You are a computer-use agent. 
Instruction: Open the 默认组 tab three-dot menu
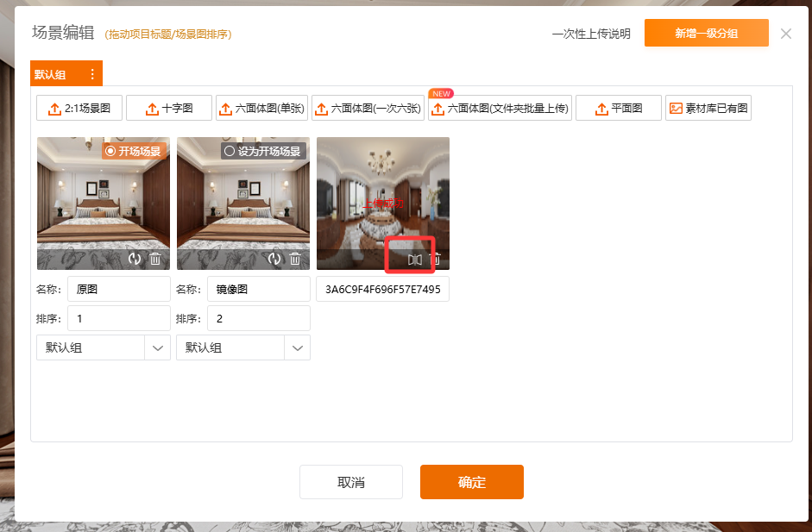click(x=92, y=75)
